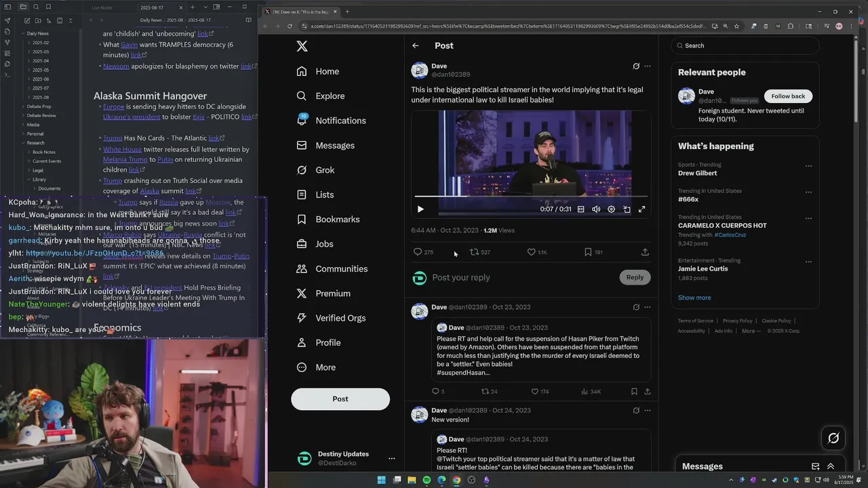Share the main post
868x488 pixels.
(x=645, y=252)
